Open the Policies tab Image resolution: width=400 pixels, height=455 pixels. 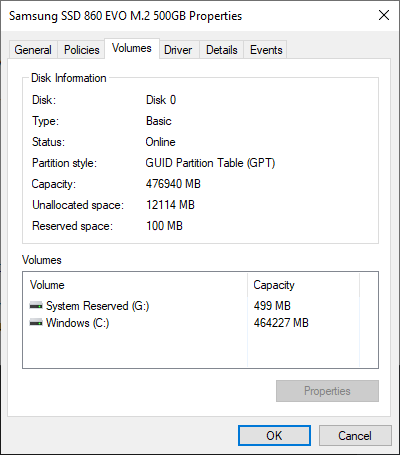82,50
